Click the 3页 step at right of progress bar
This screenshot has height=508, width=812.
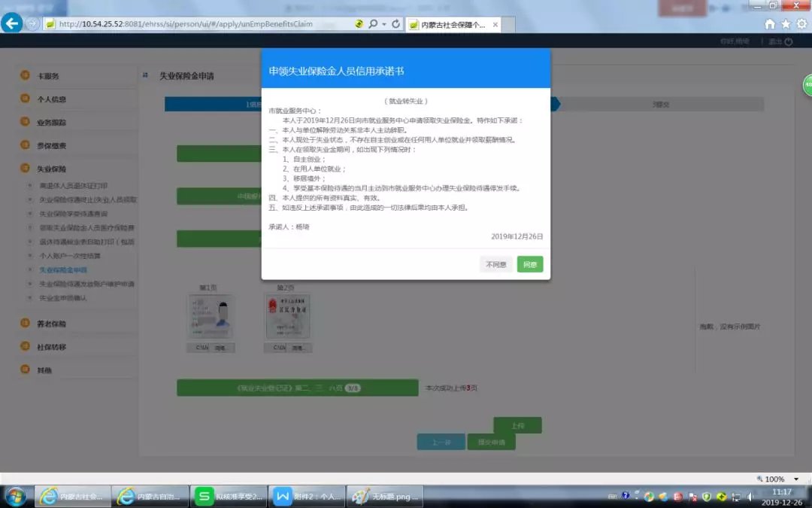pos(660,104)
